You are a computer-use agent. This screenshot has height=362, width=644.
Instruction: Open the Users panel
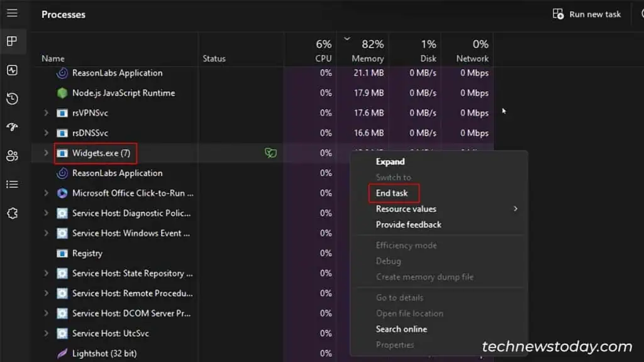(x=13, y=156)
